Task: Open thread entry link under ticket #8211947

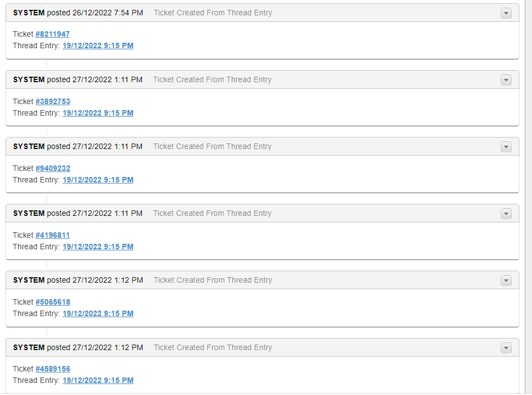Action: (98, 45)
